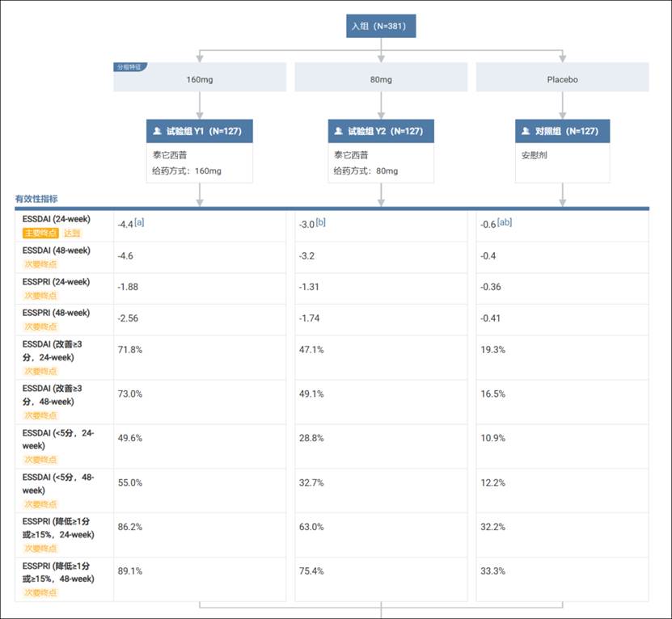Click the 达到 status badge
This screenshot has width=672, height=619.
(x=72, y=233)
